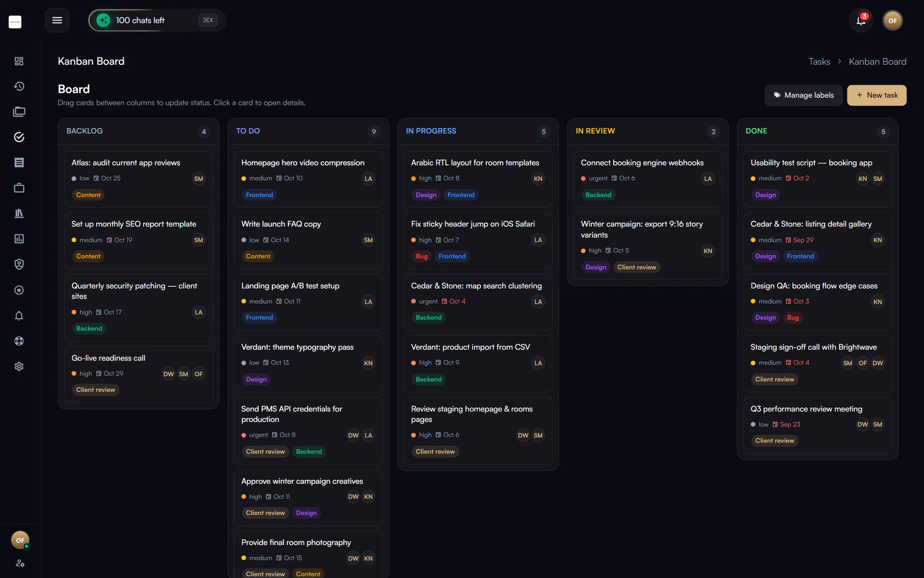Open Q3 performance review meeting card
The height and width of the screenshot is (578, 924).
817,425
